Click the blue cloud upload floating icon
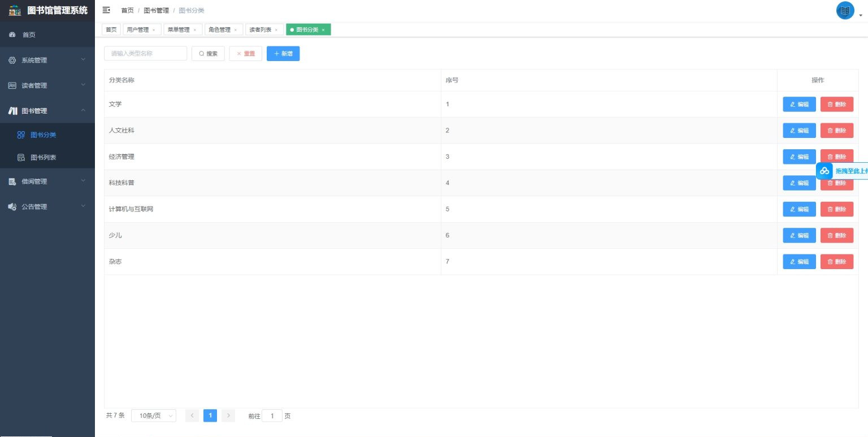 tap(824, 171)
